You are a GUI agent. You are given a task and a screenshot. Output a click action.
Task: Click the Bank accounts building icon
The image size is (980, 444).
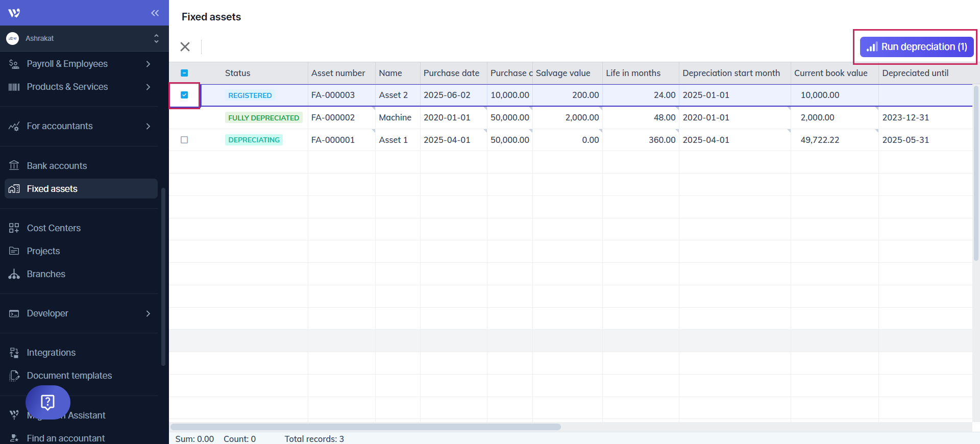click(x=14, y=166)
